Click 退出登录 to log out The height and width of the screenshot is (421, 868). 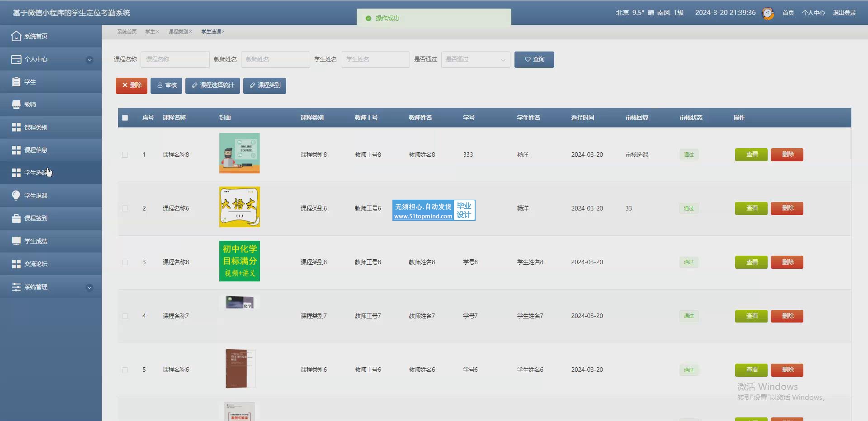[844, 13]
